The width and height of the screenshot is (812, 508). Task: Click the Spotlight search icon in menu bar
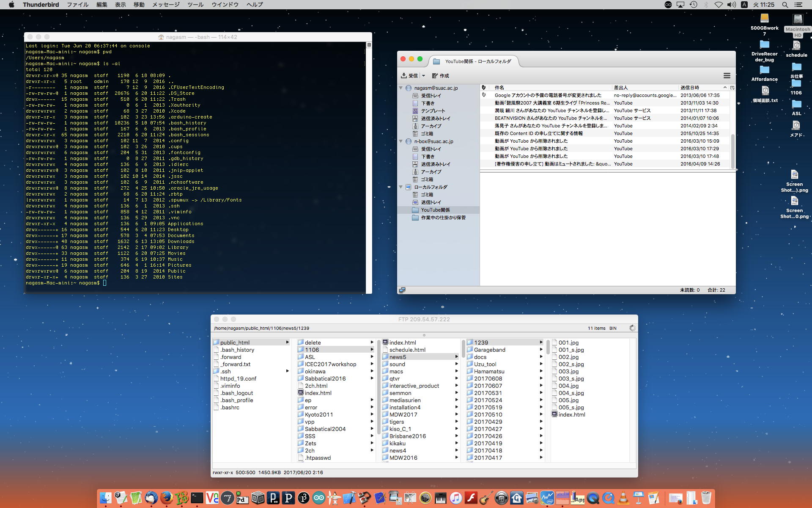(x=785, y=5)
